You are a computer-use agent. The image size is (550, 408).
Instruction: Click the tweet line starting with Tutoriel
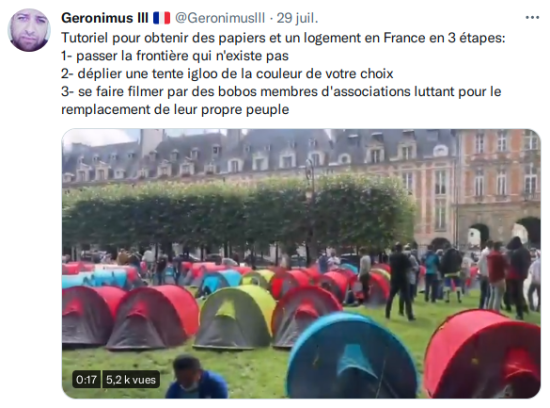point(283,38)
